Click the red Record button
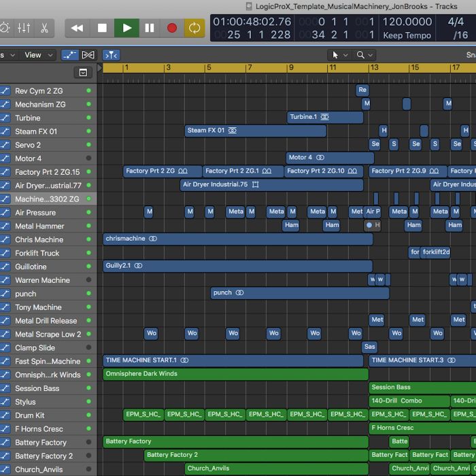Screen dimensions: 476x476 (172, 29)
